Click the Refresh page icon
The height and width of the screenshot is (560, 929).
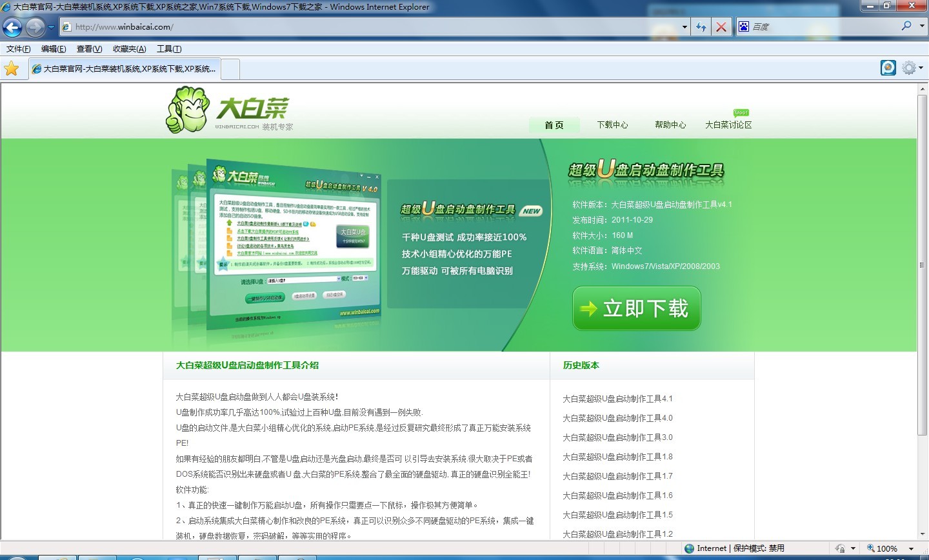(x=701, y=27)
